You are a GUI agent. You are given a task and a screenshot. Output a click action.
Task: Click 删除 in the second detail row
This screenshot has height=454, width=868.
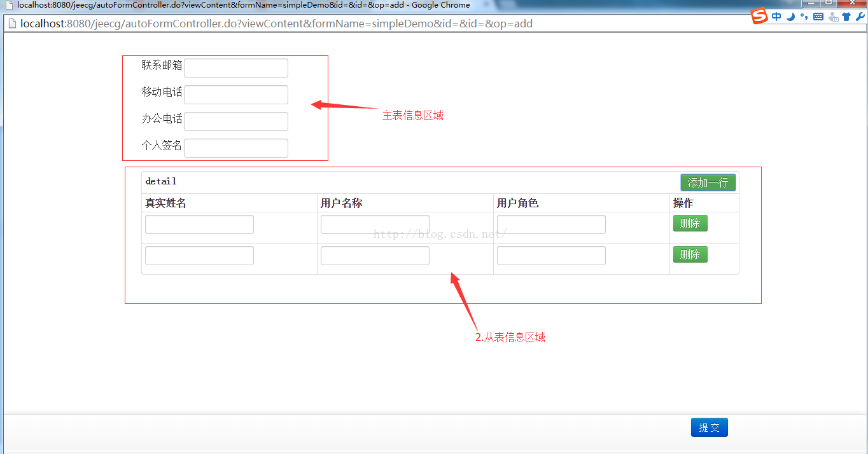(690, 254)
